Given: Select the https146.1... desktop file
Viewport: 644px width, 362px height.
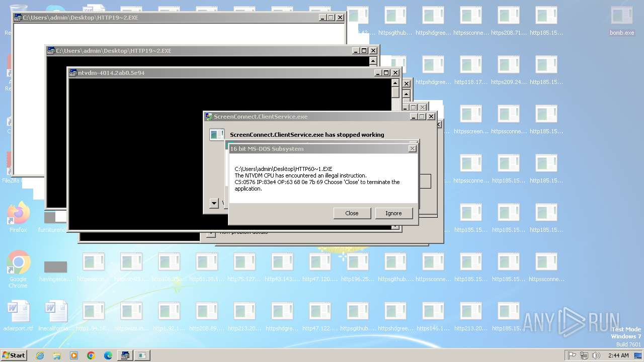Looking at the screenshot, I should point(433,317).
